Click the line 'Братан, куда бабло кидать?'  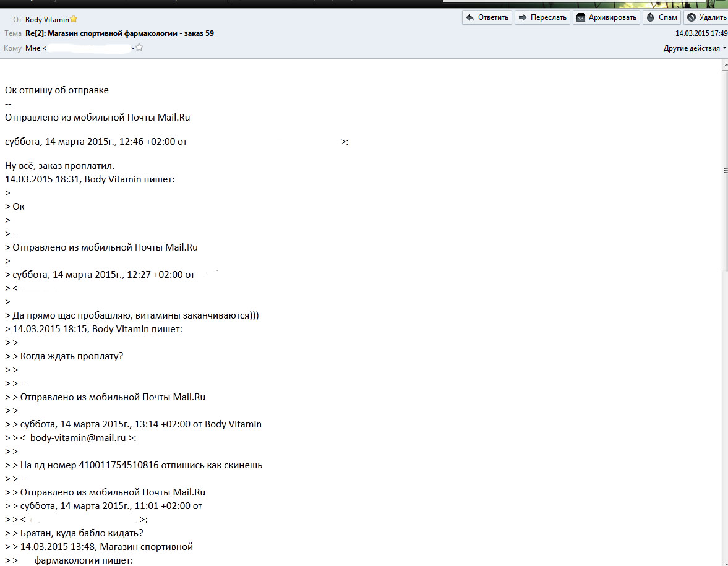click(x=82, y=533)
